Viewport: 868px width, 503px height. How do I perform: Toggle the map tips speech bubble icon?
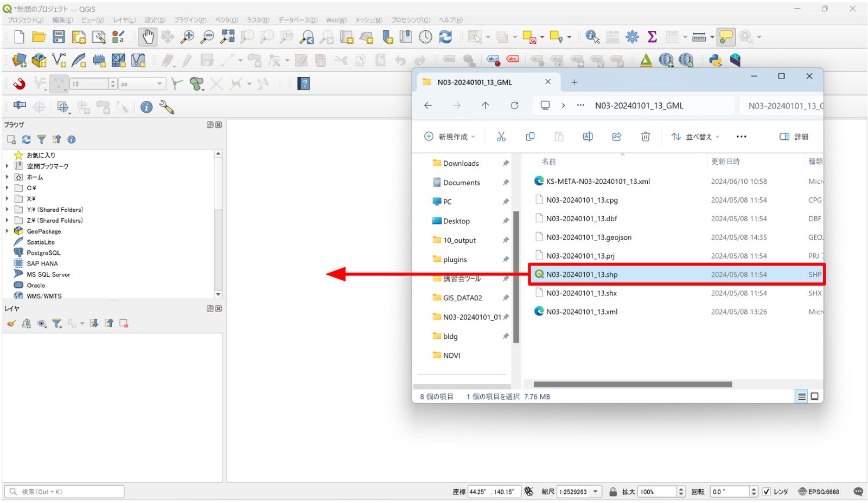click(725, 37)
